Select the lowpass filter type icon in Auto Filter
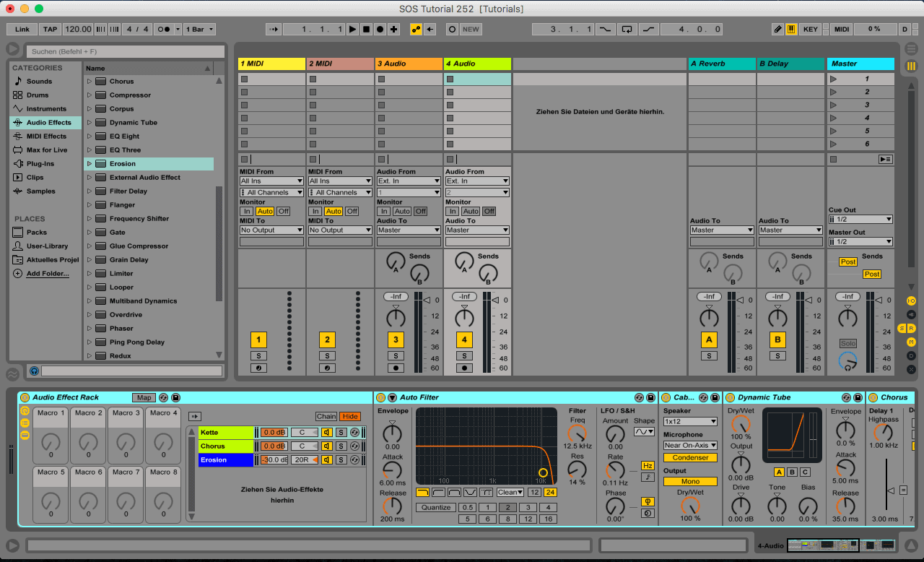Screen dimensions: 924x562 point(422,493)
